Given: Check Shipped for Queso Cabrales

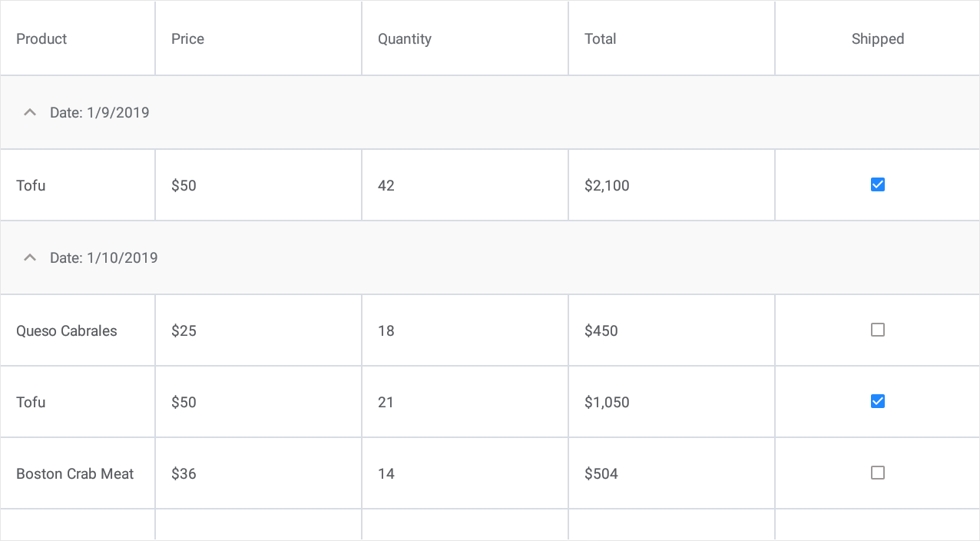Looking at the screenshot, I should 878,330.
